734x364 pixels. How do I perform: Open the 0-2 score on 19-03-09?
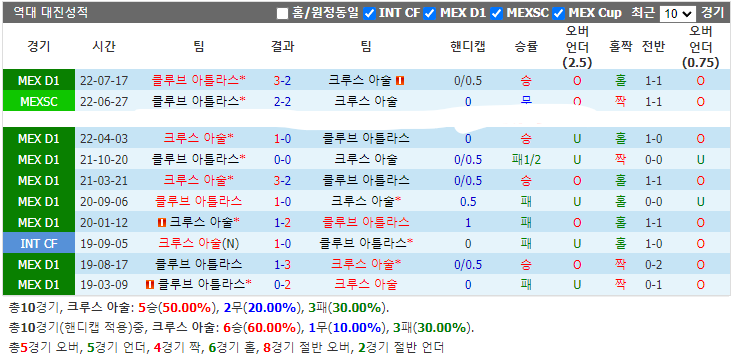[282, 284]
